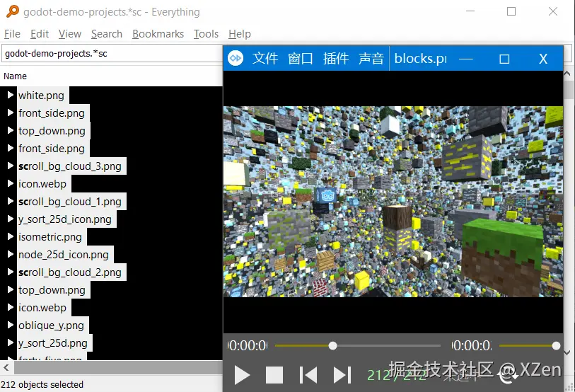Stop playback with the square Stop button
The image size is (575, 392).
(x=274, y=375)
